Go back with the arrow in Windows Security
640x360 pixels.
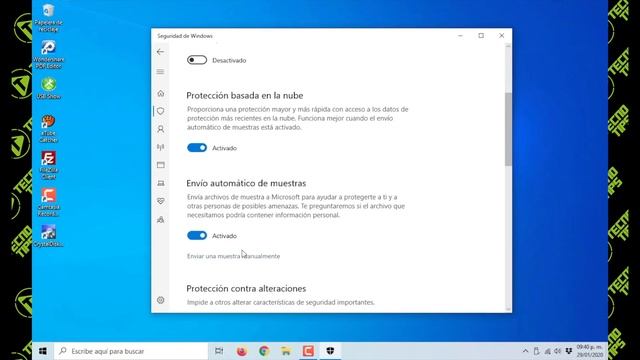point(160,52)
